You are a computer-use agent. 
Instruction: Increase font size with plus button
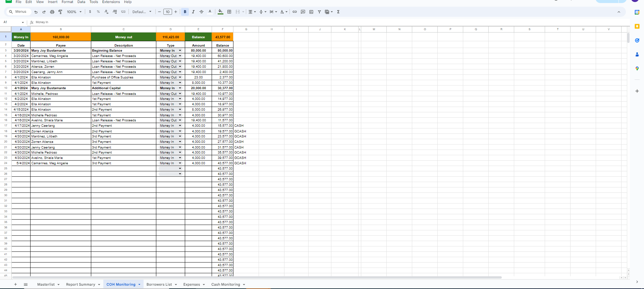[176, 12]
